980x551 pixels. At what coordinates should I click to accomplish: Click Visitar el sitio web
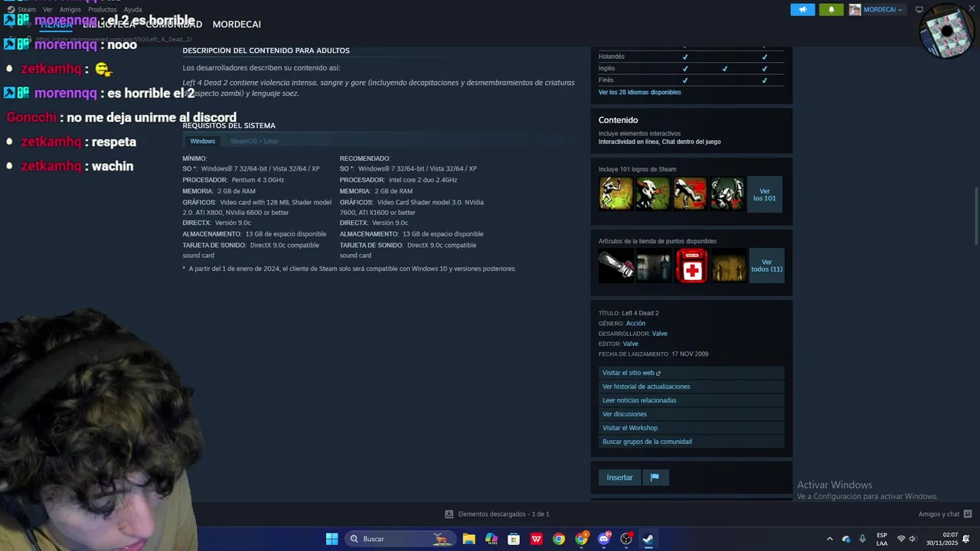(691, 373)
